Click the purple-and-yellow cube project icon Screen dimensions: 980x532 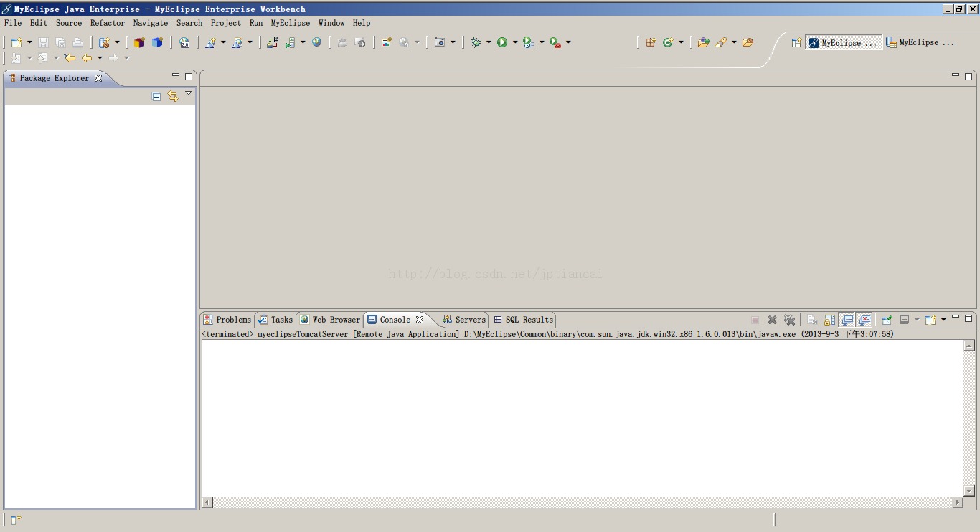point(139,42)
